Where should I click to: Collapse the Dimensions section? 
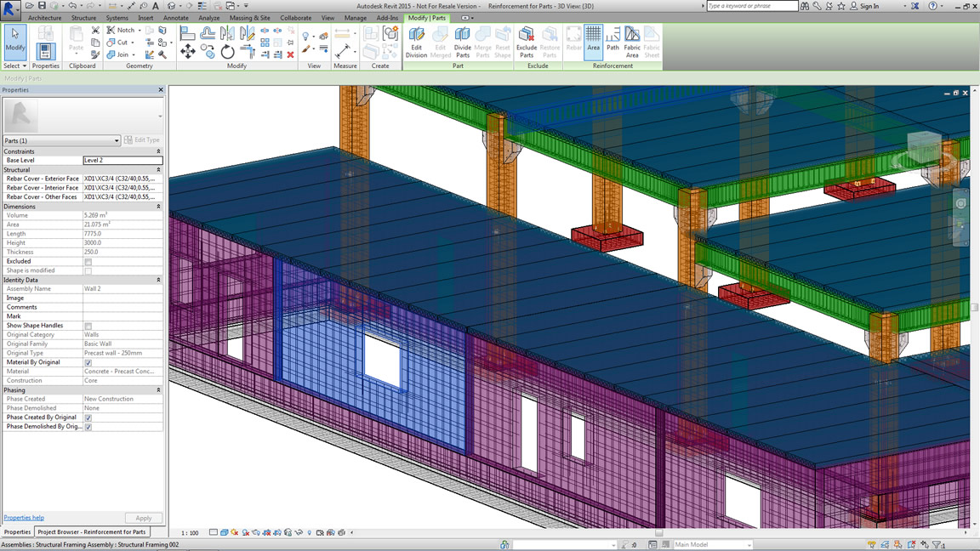click(158, 206)
